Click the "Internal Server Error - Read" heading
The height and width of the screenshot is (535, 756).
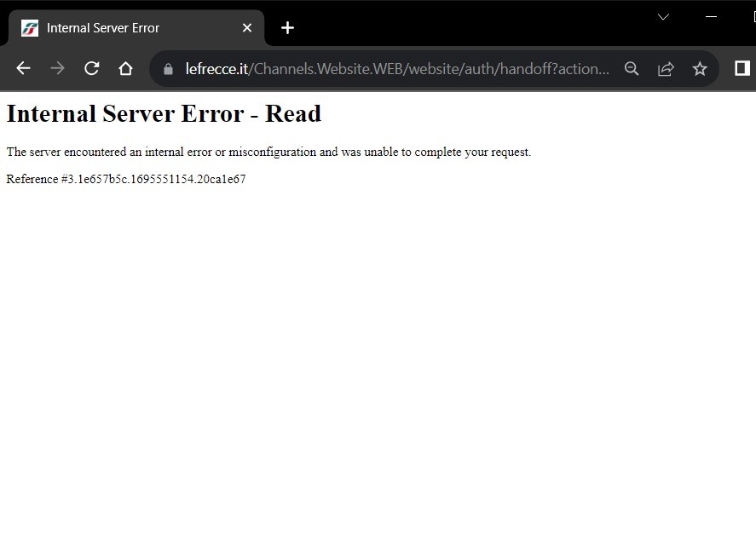164,114
